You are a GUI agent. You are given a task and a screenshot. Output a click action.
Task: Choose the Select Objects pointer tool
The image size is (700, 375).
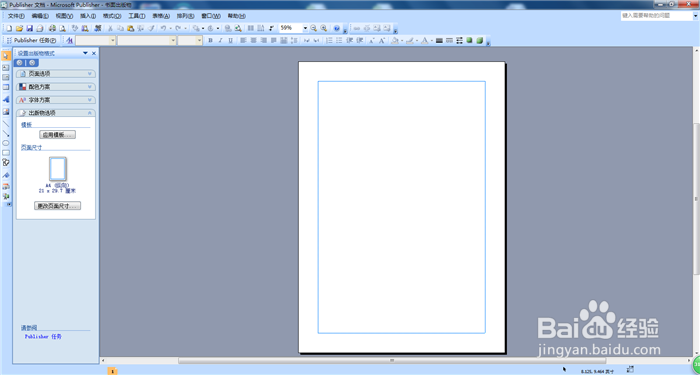[x=6, y=56]
